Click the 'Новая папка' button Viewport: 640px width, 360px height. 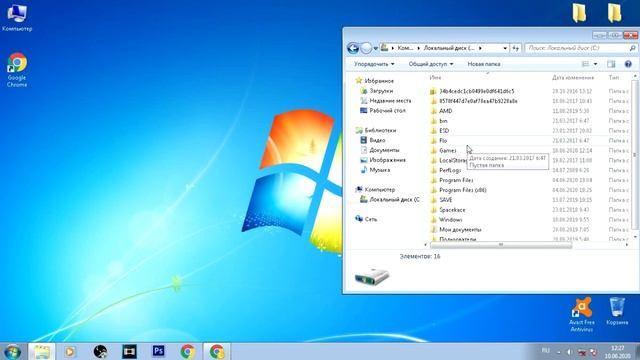[x=484, y=64]
